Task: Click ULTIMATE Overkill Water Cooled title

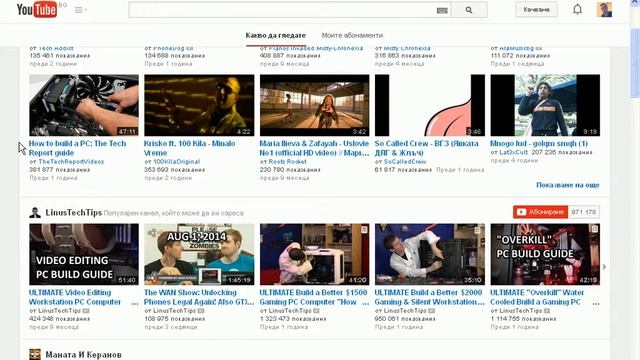Action: click(x=537, y=297)
